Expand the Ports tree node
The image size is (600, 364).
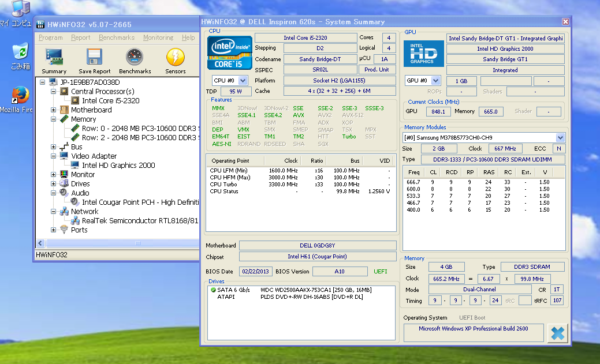click(x=54, y=230)
